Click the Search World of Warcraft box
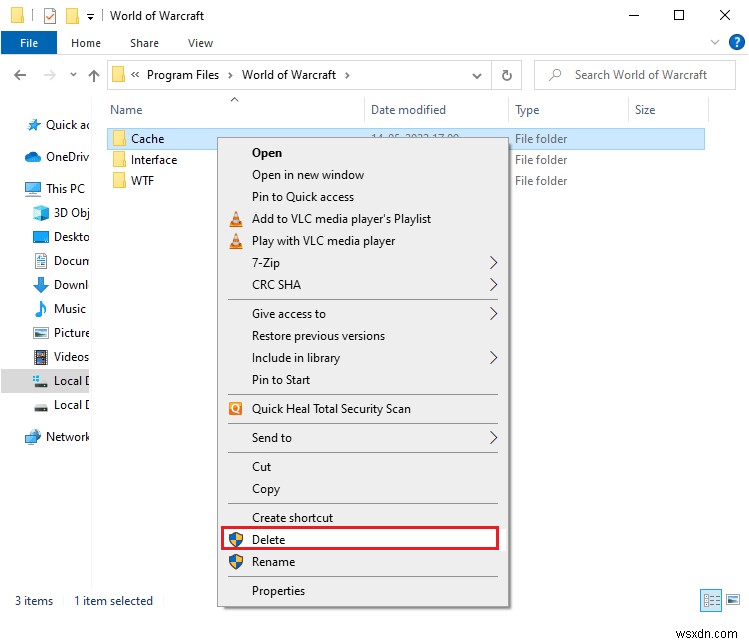This screenshot has height=644, width=749. pos(640,75)
